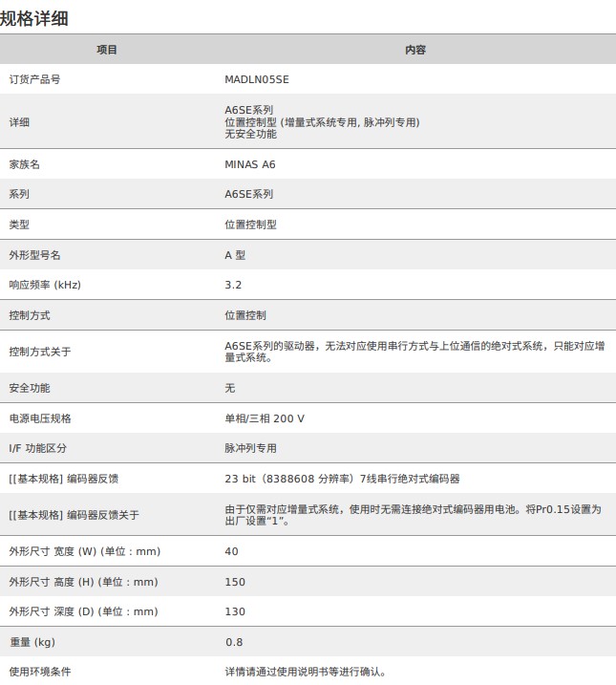Click the 脉冲列专用 I/F value

point(250,448)
